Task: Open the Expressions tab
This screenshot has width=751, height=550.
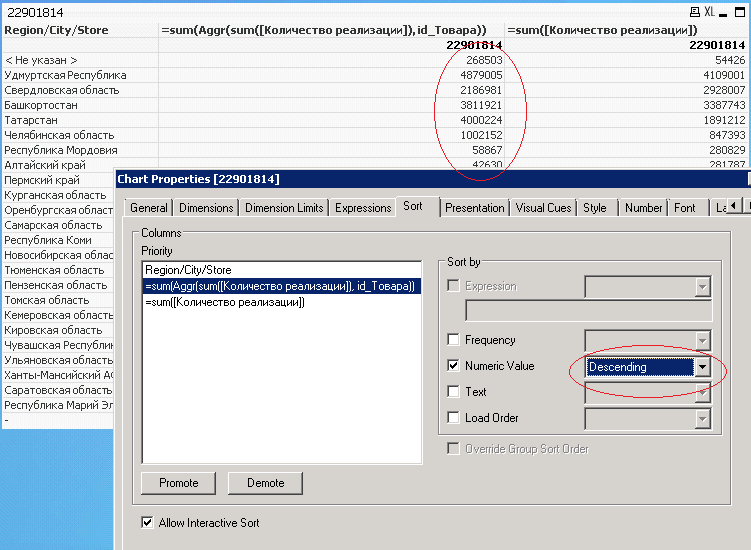Action: coord(363,208)
